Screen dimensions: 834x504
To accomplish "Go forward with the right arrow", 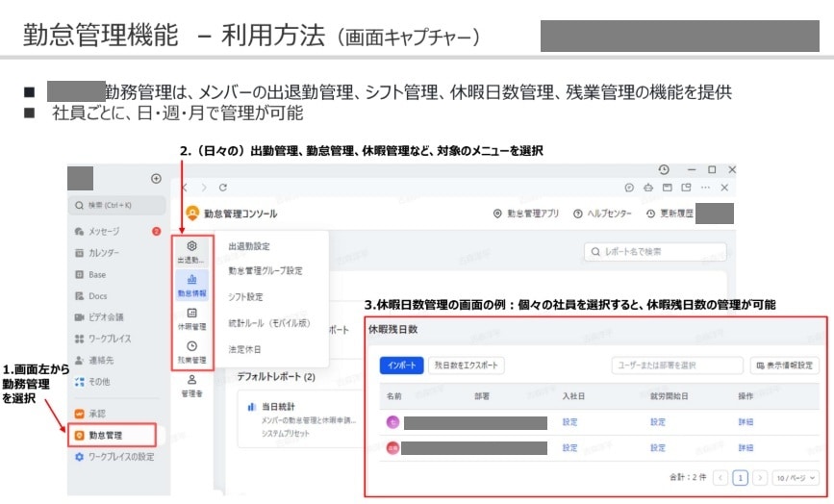I will 204,188.
